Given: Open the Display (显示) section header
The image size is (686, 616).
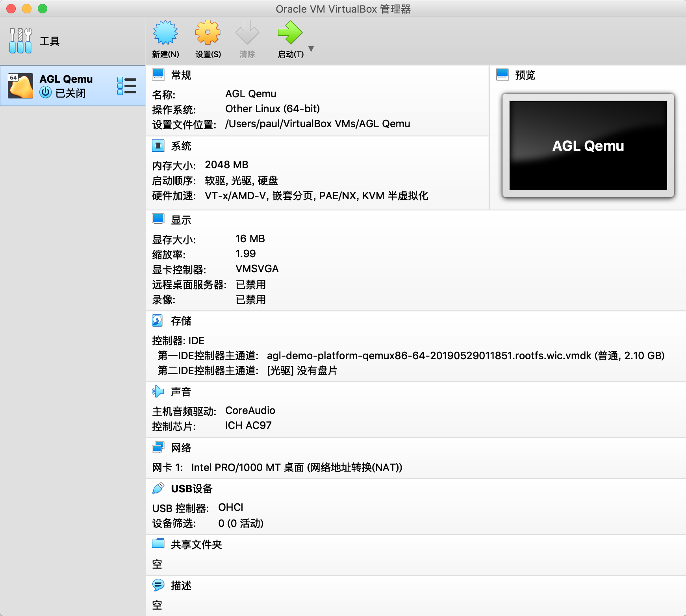Looking at the screenshot, I should tap(181, 220).
